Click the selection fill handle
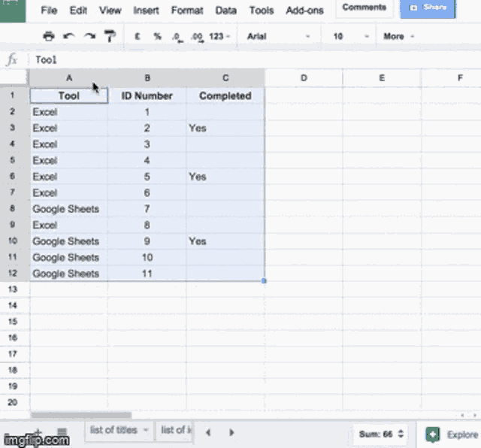The image size is (481, 448). click(x=264, y=281)
